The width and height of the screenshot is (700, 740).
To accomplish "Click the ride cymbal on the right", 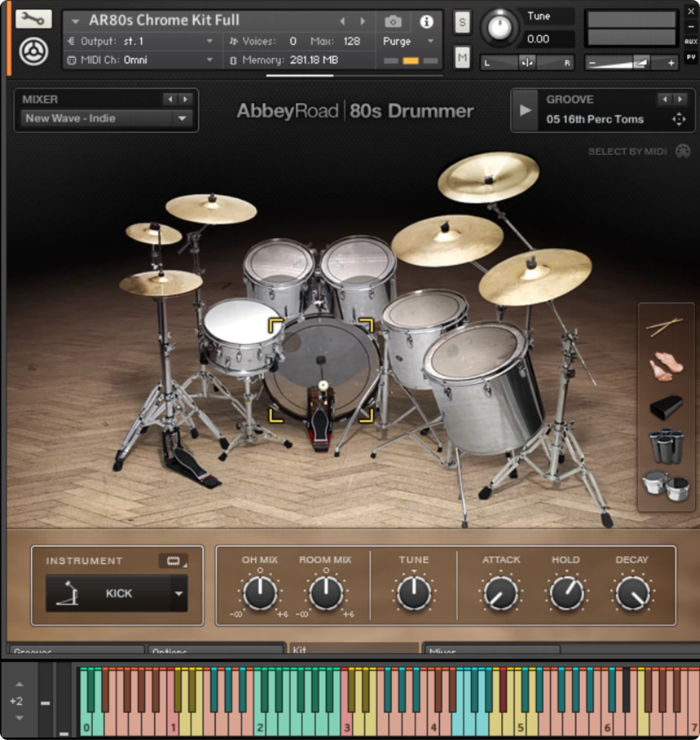I will tap(535, 278).
